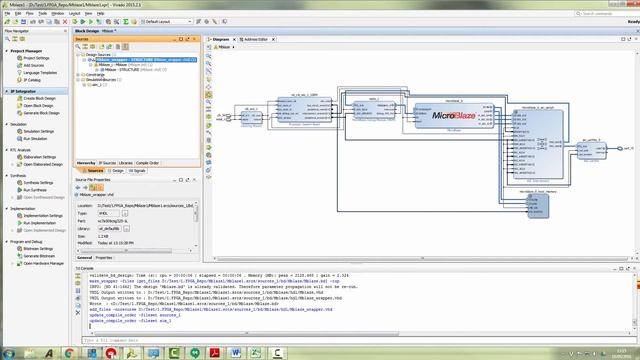Viewport: 640px width, 360px height.
Task: Click the Sigma report toolbar icon
Action: [126, 22]
